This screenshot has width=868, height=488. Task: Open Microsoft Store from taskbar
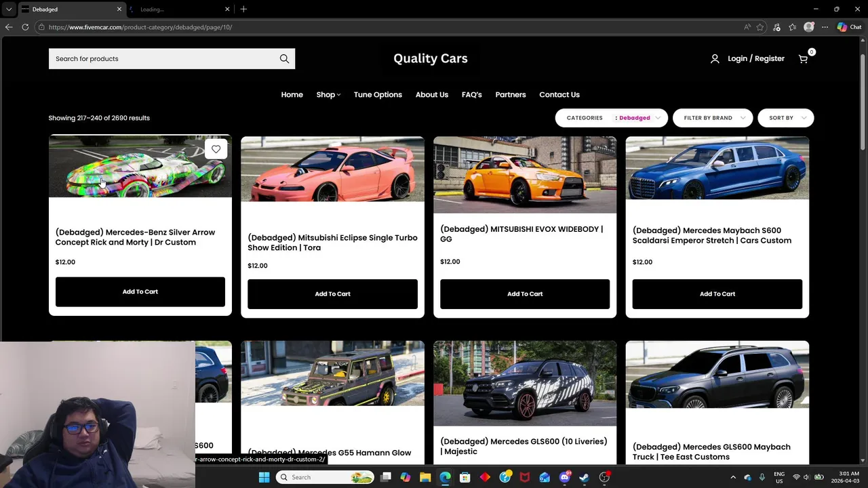pos(465,477)
